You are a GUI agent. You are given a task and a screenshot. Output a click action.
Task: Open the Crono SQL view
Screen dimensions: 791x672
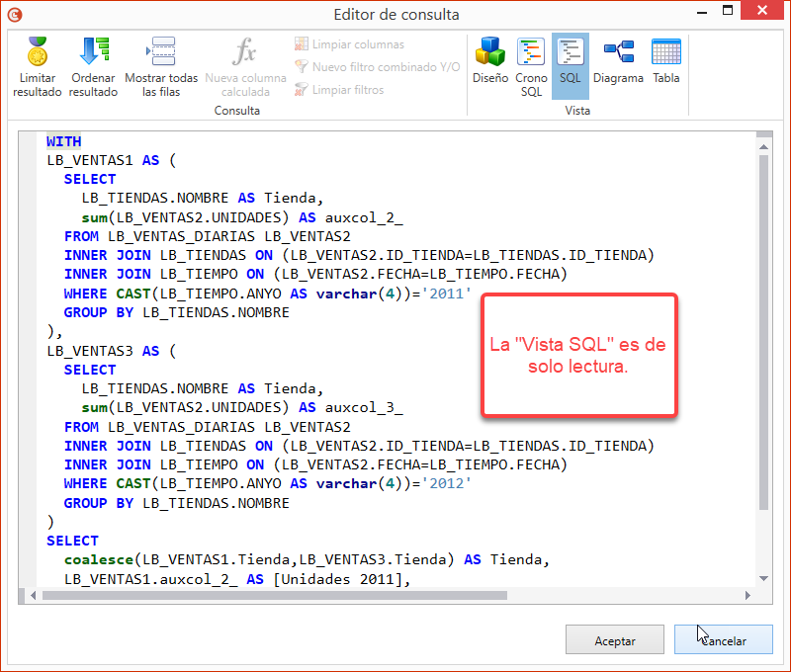click(x=531, y=64)
